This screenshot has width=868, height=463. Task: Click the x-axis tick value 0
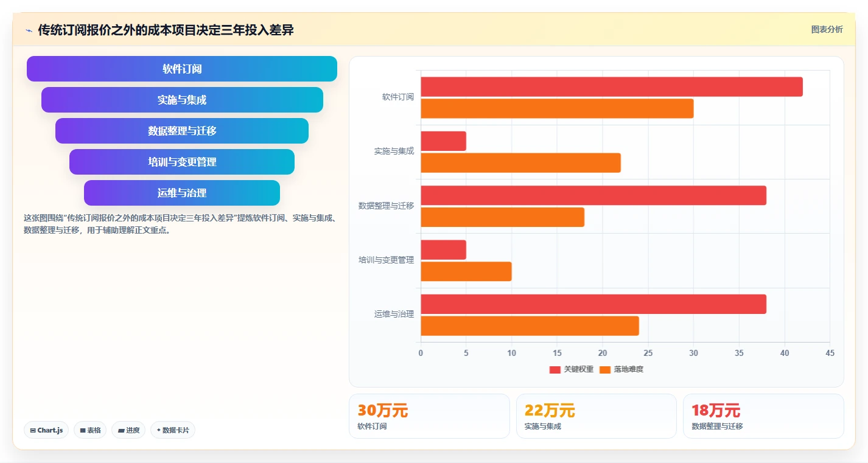point(421,353)
